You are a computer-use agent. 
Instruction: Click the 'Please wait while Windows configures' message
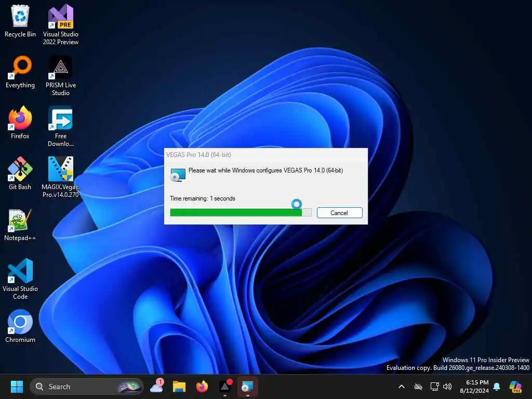[x=265, y=170]
